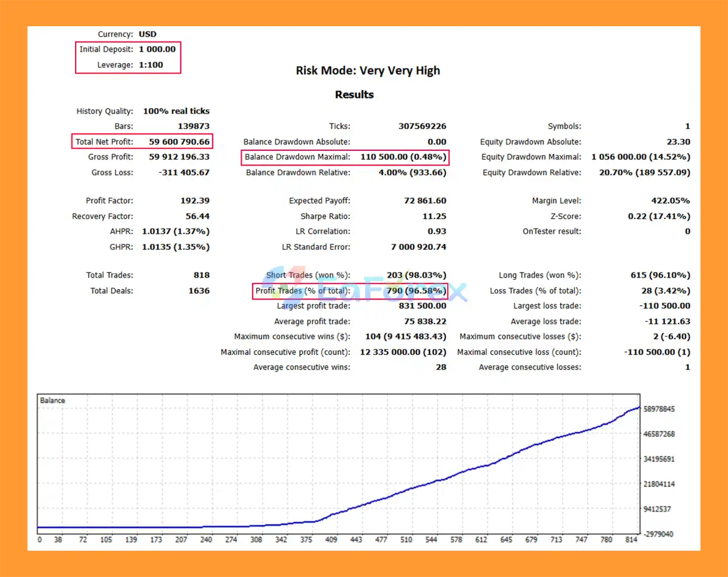This screenshot has width=728, height=577.
Task: Click the History Quality 100% real ticks value
Action: coord(176,111)
